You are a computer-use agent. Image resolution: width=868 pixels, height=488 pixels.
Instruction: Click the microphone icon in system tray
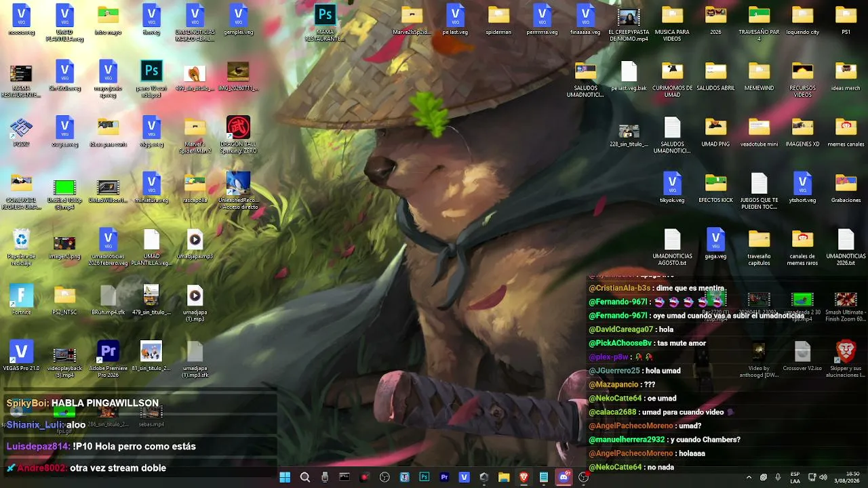778,477
